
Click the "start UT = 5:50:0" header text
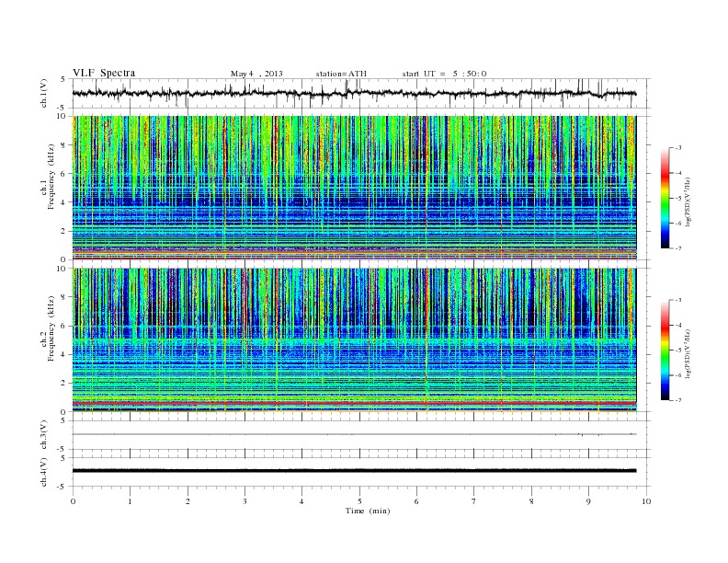point(444,74)
